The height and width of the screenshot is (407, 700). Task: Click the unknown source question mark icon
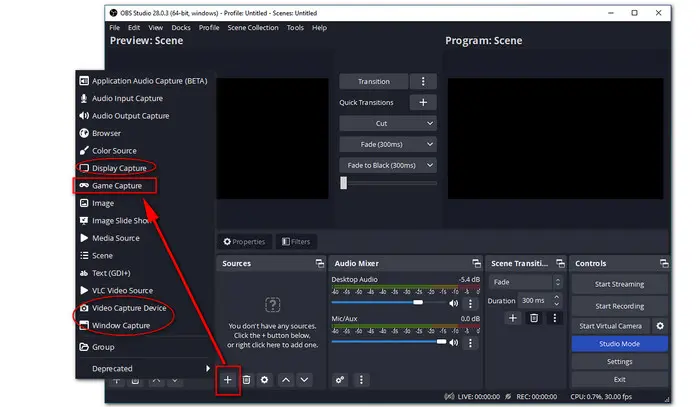[272, 305]
